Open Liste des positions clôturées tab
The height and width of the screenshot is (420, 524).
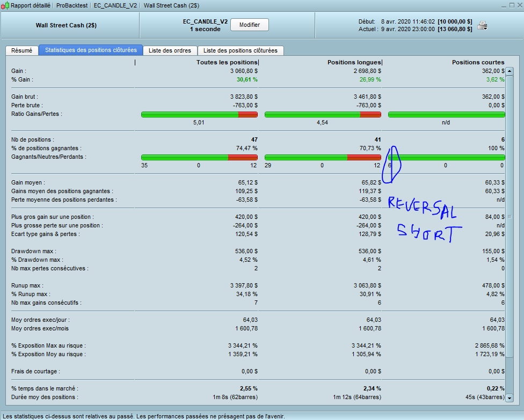(241, 50)
